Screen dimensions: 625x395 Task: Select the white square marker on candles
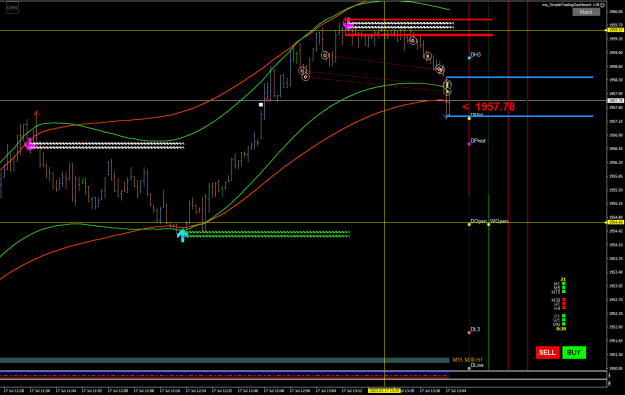[261, 105]
